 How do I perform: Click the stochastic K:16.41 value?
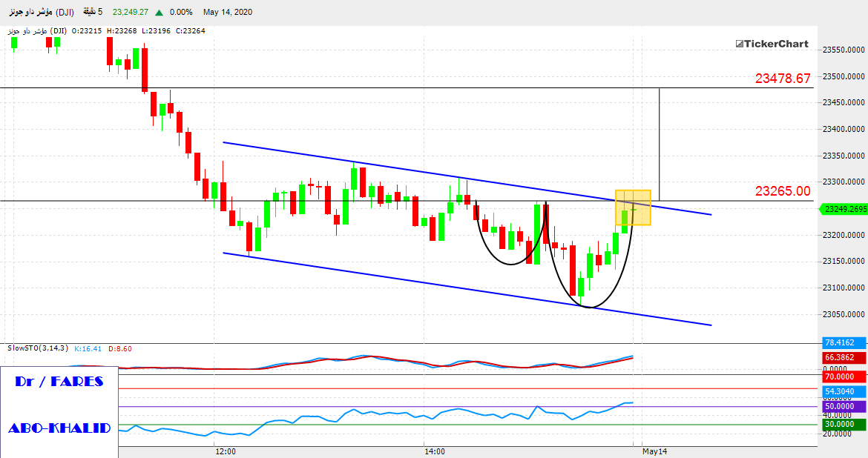[88, 349]
